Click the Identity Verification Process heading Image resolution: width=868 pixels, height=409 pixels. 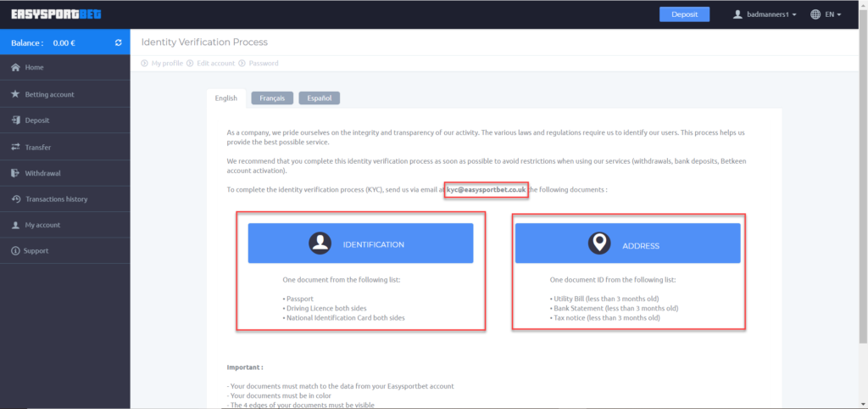[x=204, y=42]
